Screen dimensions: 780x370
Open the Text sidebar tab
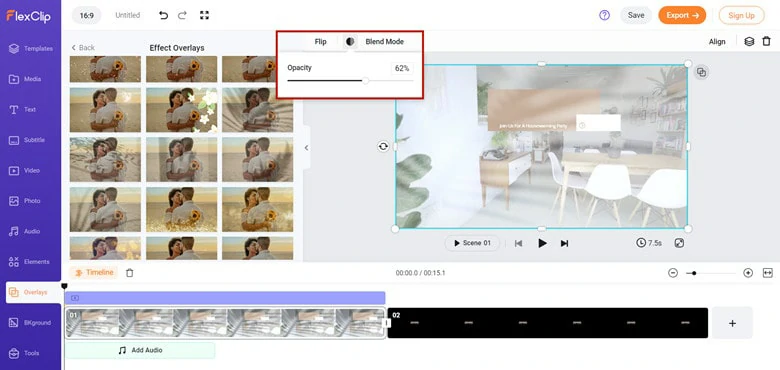coord(30,109)
